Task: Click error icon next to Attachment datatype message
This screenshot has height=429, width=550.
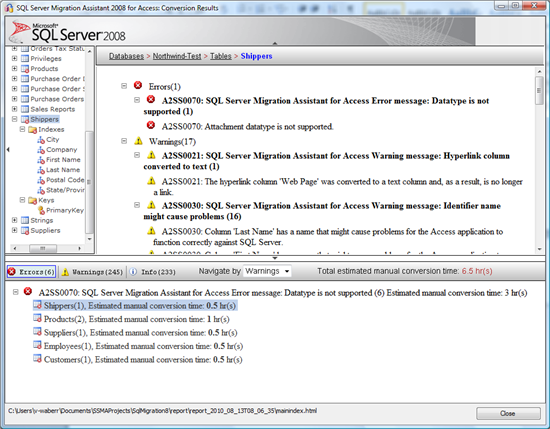Action: (151, 125)
